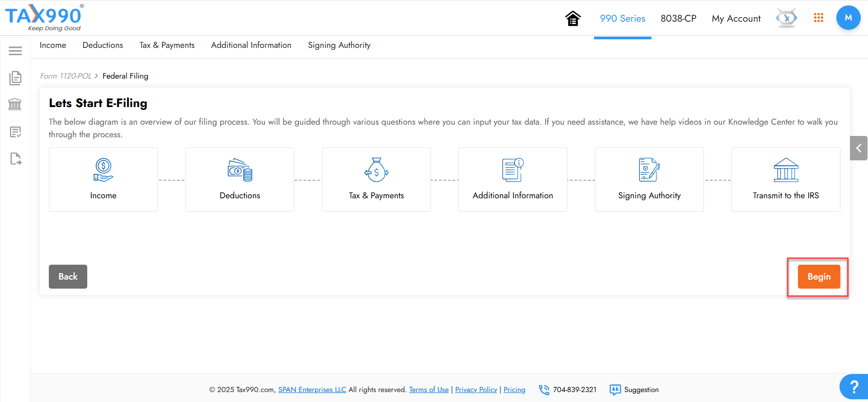Switch to the Deductions tab
Image resolution: width=868 pixels, height=402 pixels.
tap(103, 45)
